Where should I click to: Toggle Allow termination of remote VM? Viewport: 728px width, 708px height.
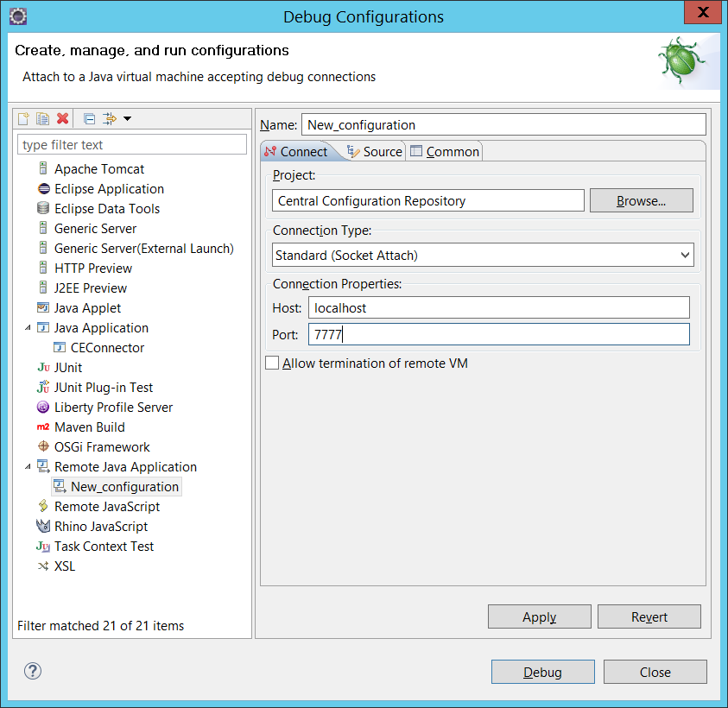tap(272, 363)
